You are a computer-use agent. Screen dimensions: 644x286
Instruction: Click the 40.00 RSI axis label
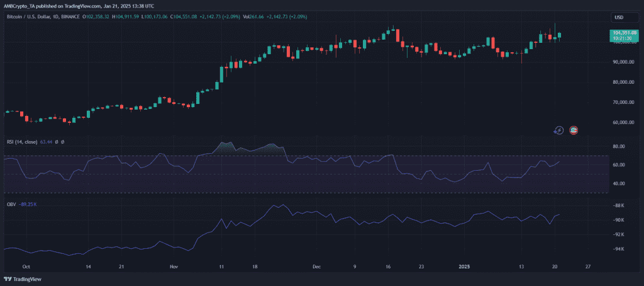coord(619,183)
